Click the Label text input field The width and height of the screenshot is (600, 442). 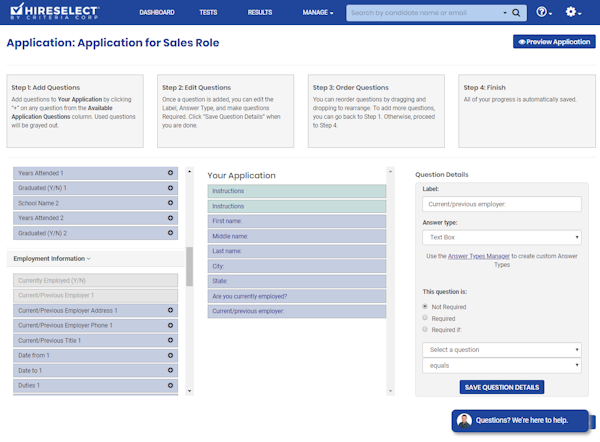tap(501, 204)
